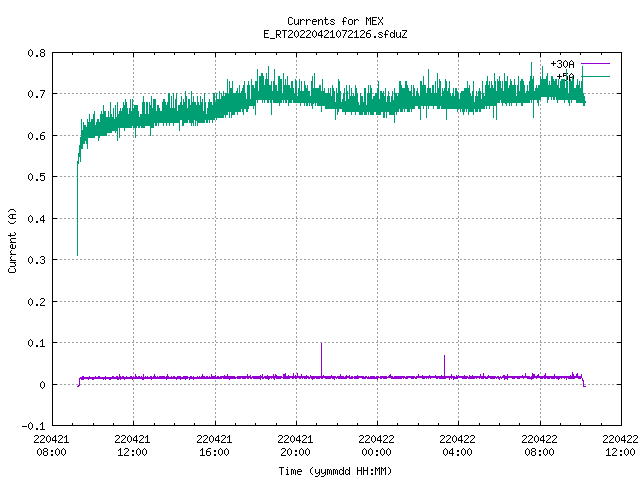The width and height of the screenshot is (640, 480).
Task: Click the y-axis tick value 0.2
Action: pyautogui.click(x=36, y=302)
